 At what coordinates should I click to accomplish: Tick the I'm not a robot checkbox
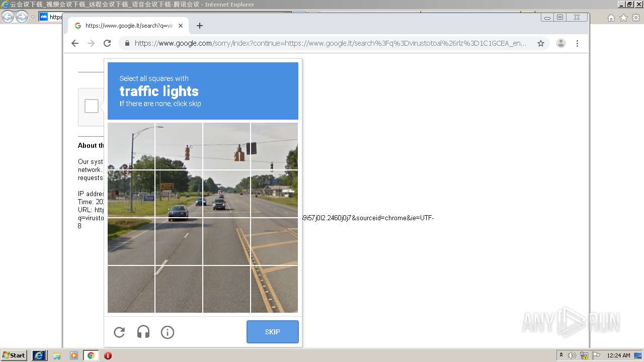[x=92, y=106]
